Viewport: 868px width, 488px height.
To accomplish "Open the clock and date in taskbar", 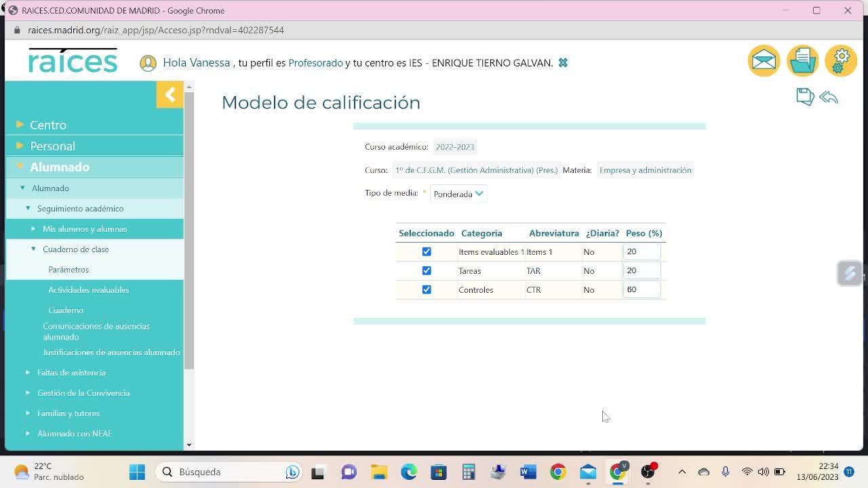I will 818,472.
